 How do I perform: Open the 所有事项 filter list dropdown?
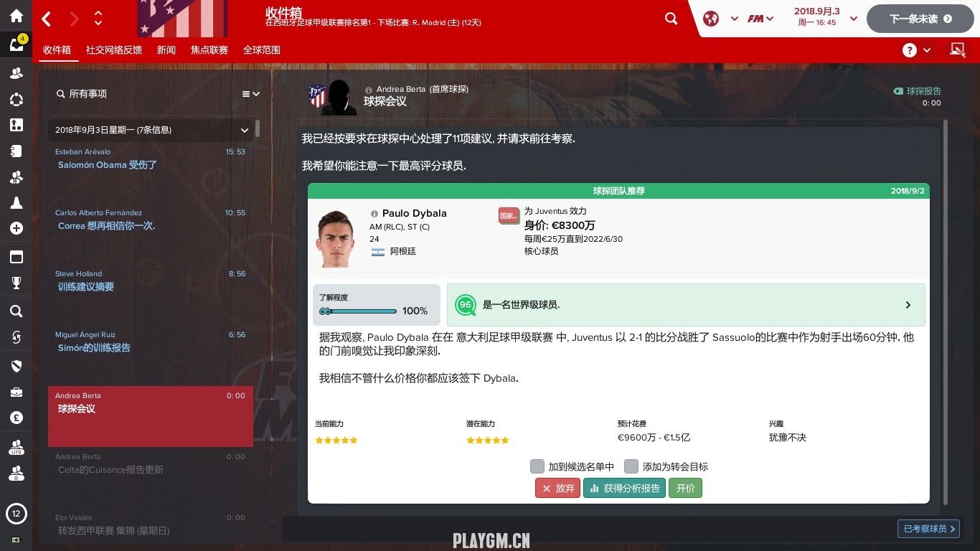point(251,94)
